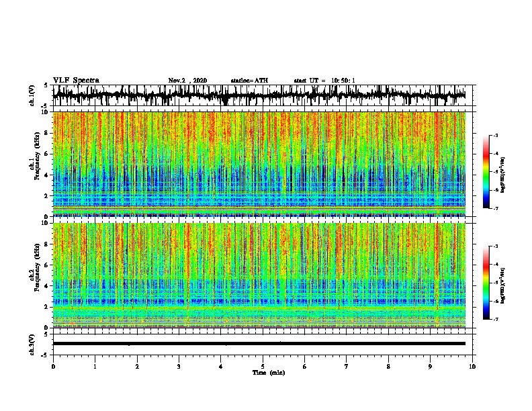This screenshot has width=532, height=411.
Task: Click time axis tick label "3"
Action: coord(179,367)
